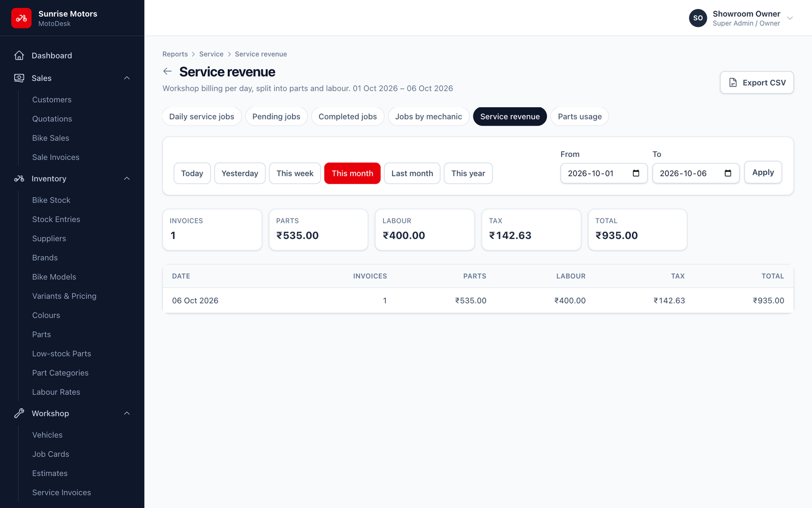Click the Inventory motorbike icon
Image resolution: width=812 pixels, height=508 pixels.
click(x=19, y=179)
